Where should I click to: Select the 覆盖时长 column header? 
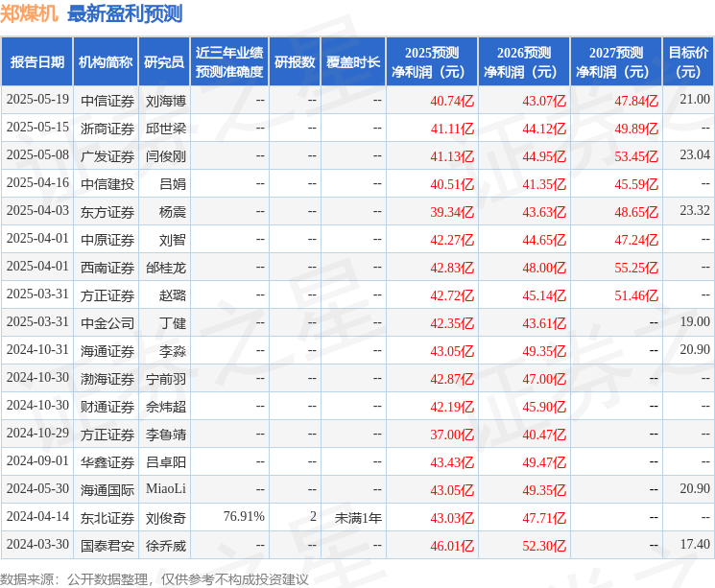352,62
